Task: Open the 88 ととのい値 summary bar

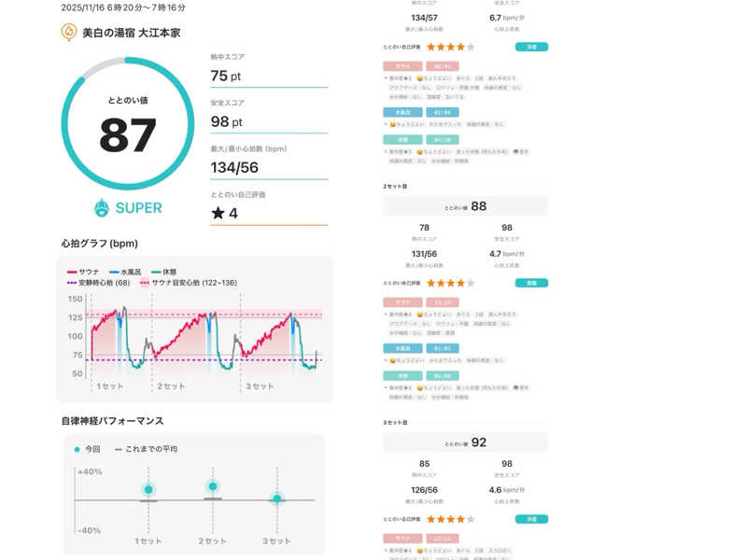Action: coord(465,206)
